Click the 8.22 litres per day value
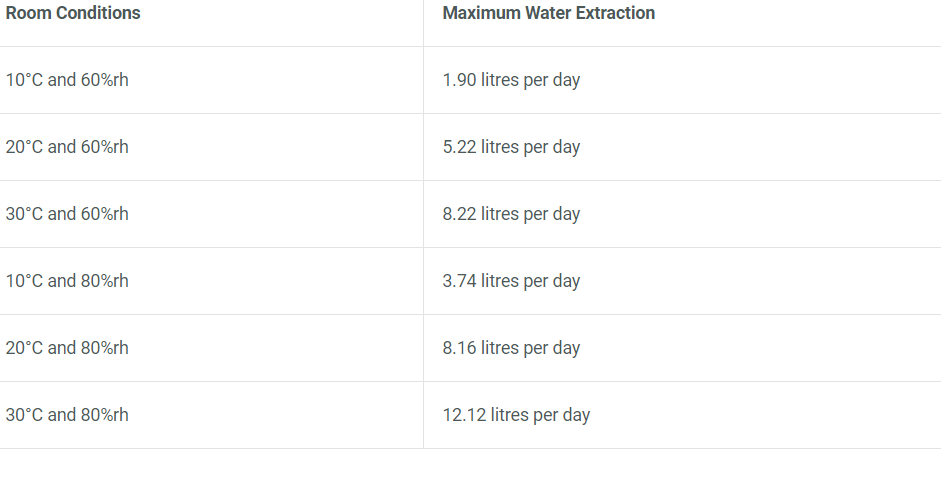 point(511,214)
